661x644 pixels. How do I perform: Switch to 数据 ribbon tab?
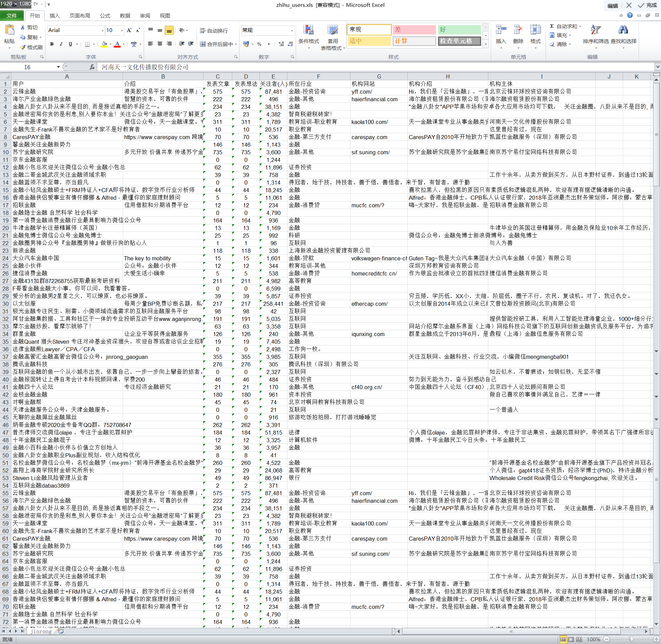click(x=125, y=15)
